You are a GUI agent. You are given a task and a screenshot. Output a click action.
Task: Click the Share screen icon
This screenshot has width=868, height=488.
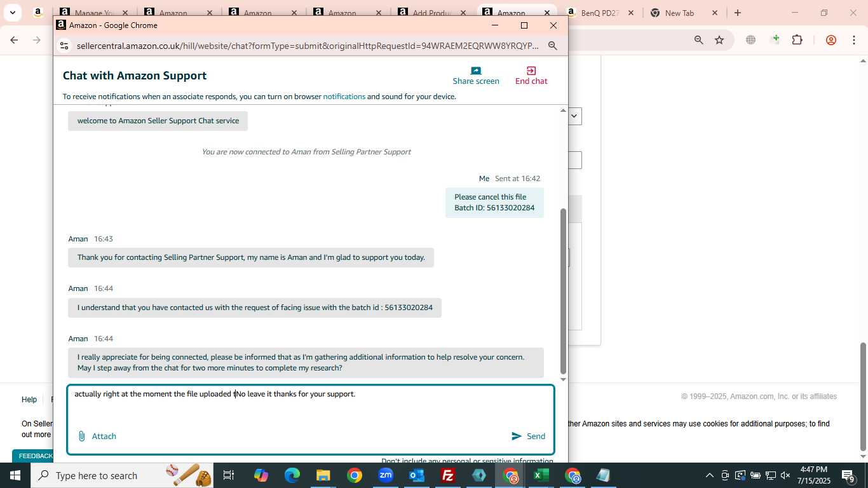[x=476, y=71]
